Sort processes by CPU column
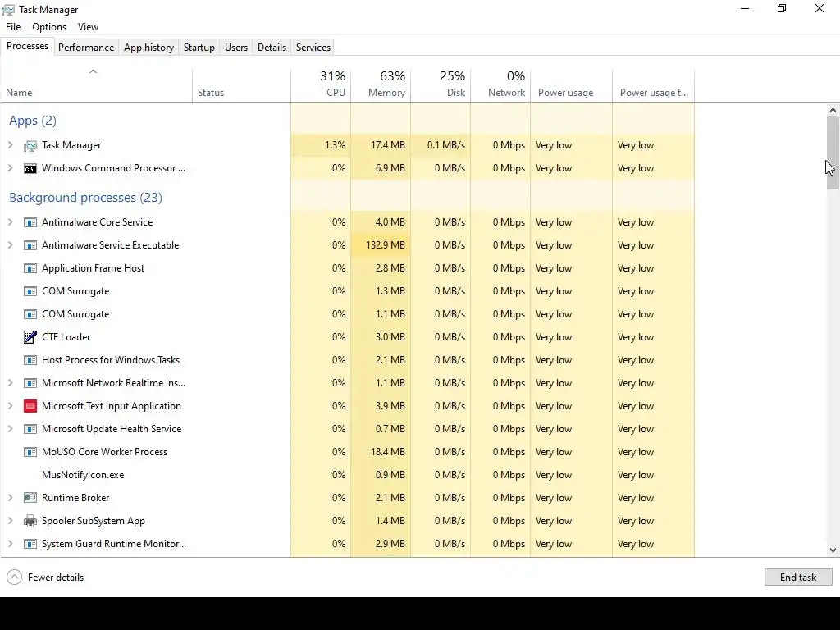 pos(321,85)
